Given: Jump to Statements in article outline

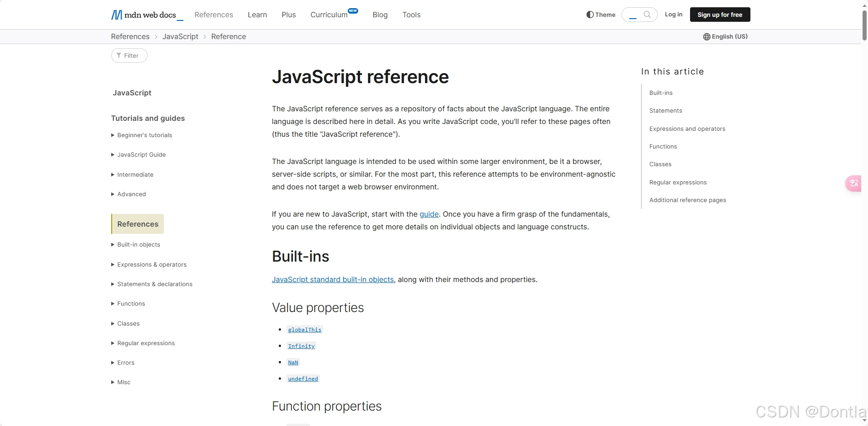Looking at the screenshot, I should tap(666, 111).
